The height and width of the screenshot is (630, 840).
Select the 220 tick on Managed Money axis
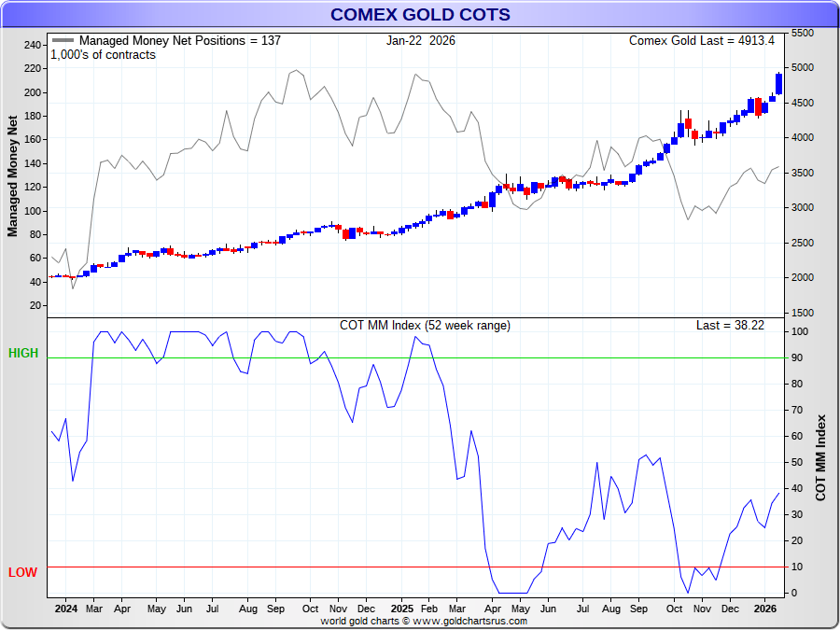[x=33, y=68]
